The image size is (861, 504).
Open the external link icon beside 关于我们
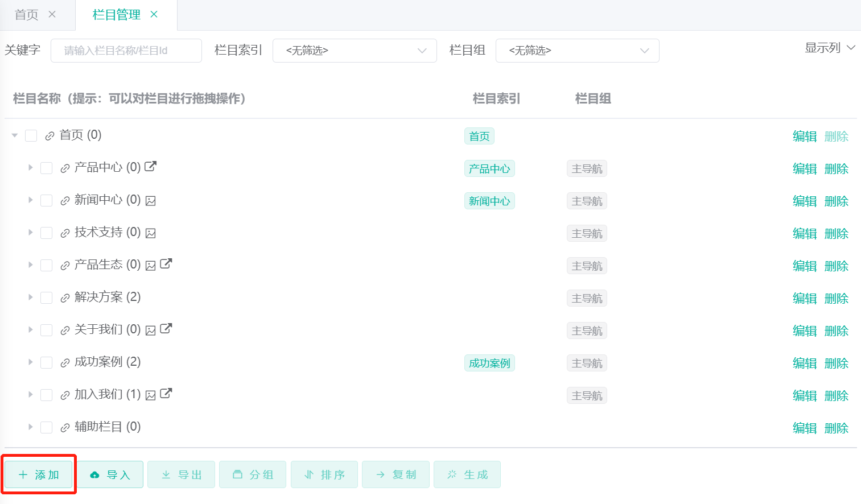pos(165,328)
